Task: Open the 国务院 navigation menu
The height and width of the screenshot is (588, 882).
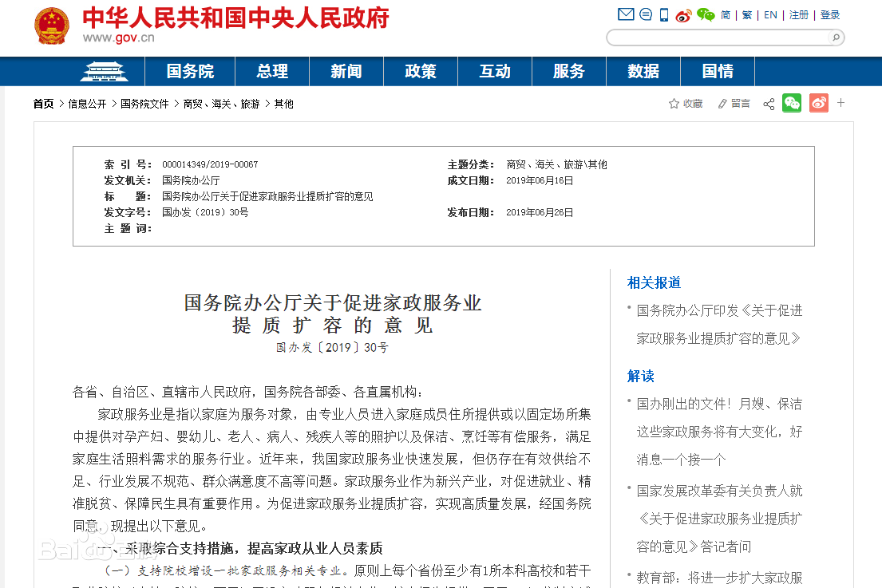Action: coord(190,72)
